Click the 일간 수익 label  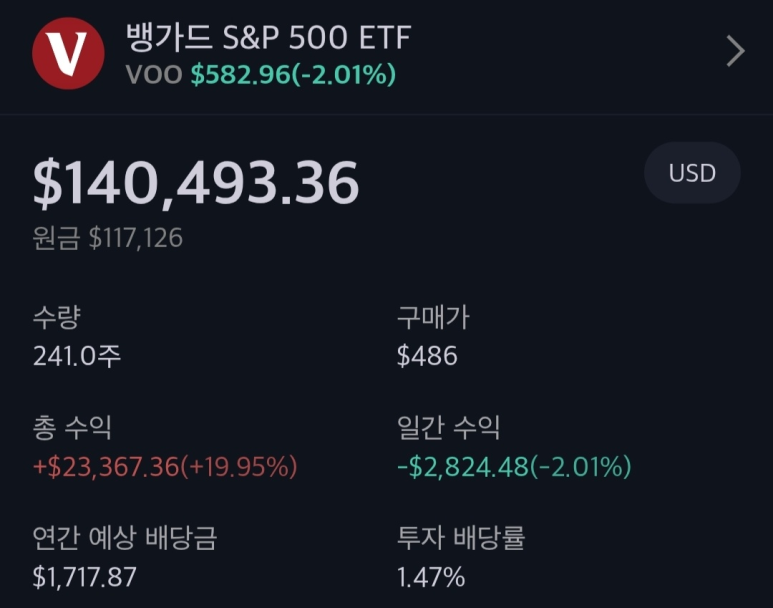coord(448,427)
